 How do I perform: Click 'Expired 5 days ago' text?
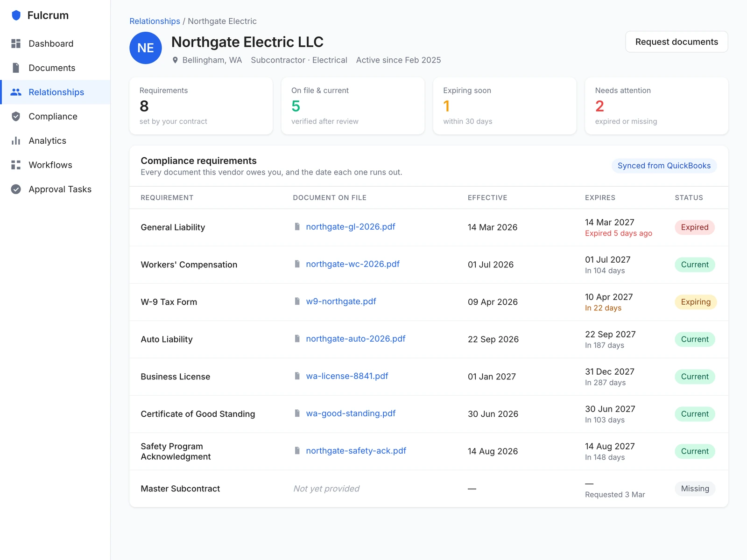[619, 233]
